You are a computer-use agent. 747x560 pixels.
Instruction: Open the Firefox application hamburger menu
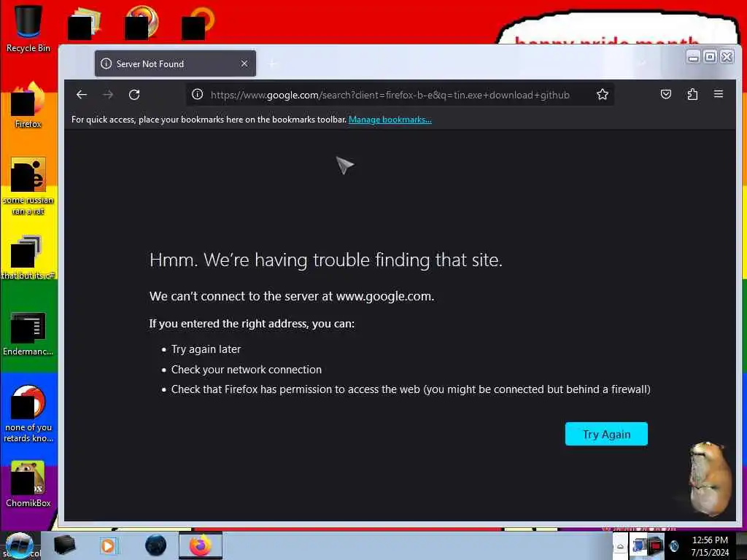719,94
